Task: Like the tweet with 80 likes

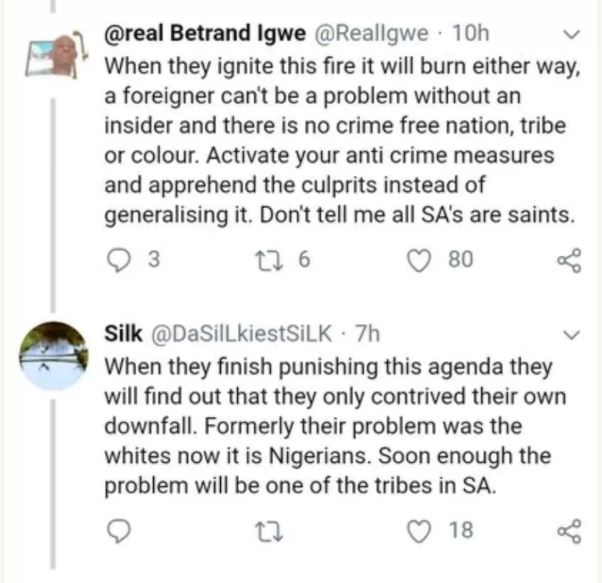Action: [x=420, y=261]
